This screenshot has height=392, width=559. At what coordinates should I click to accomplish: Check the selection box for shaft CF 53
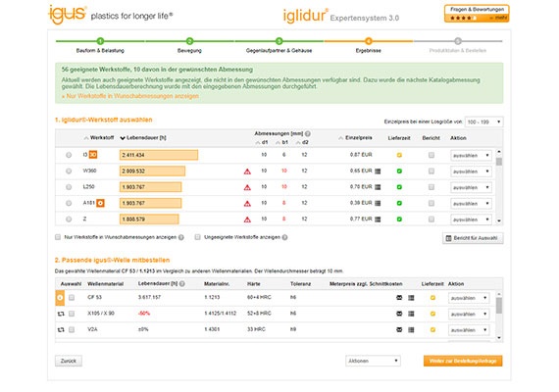coord(72,298)
